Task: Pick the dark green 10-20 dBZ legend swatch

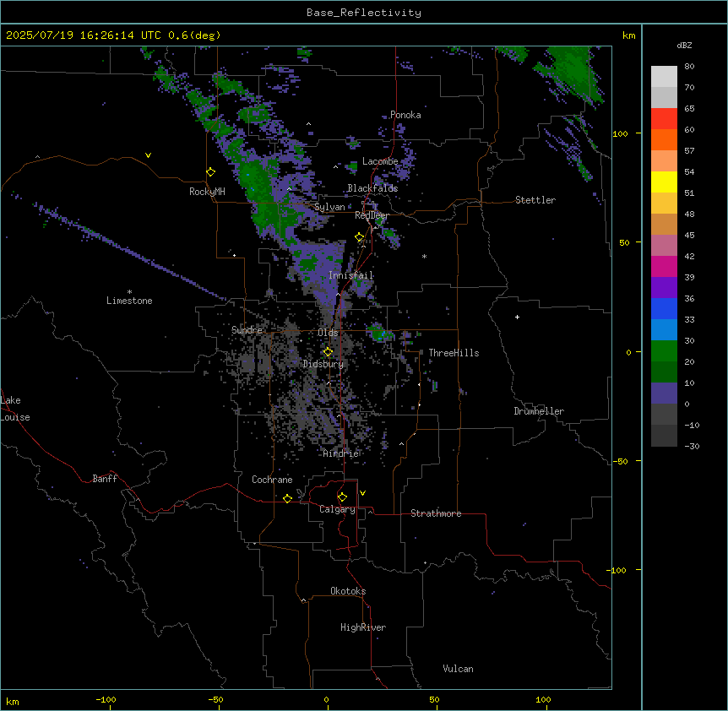Action: (x=664, y=372)
